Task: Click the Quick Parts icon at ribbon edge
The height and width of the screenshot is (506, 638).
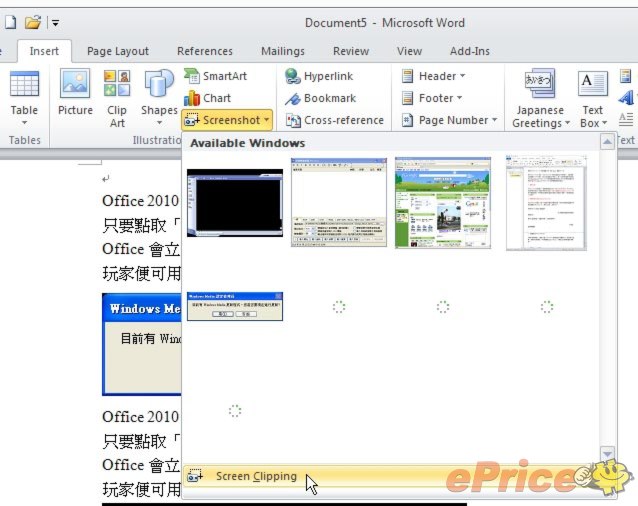Action: pos(626,76)
